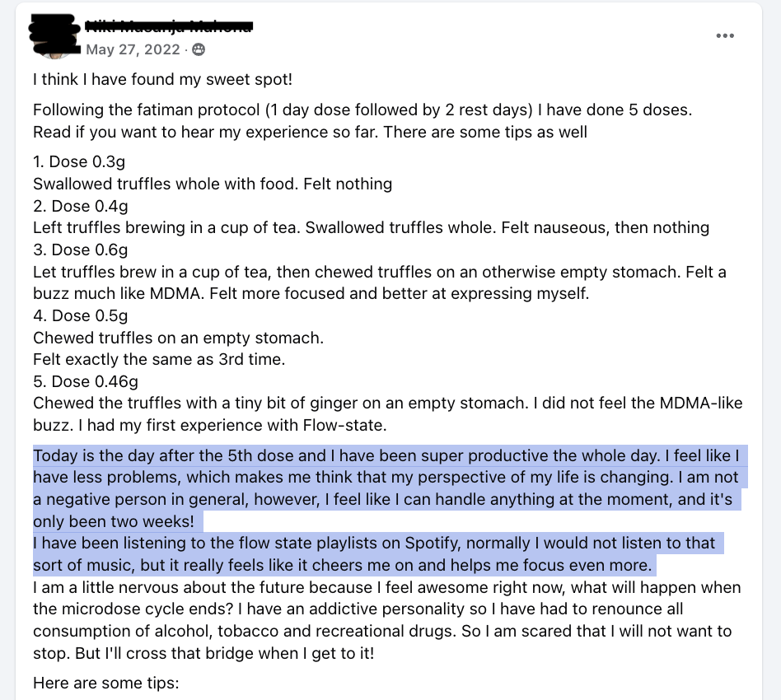Click the 'Felt exactly the same as 3rd time' line
The height and width of the screenshot is (700, 781).
coord(159,359)
